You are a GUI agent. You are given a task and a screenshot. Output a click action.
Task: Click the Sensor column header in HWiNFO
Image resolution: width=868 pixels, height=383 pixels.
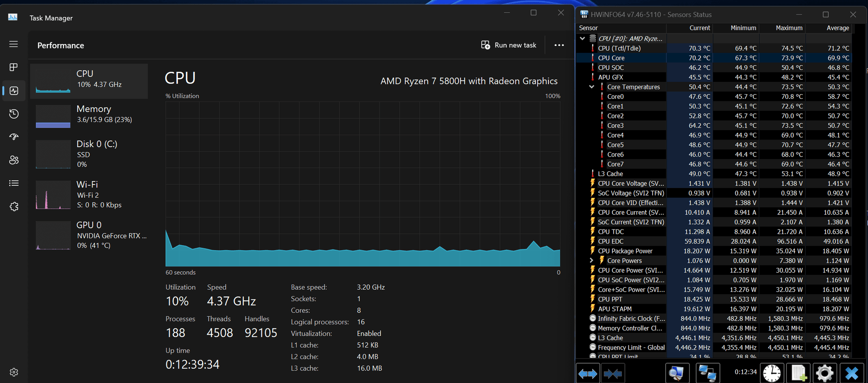pyautogui.click(x=622, y=28)
